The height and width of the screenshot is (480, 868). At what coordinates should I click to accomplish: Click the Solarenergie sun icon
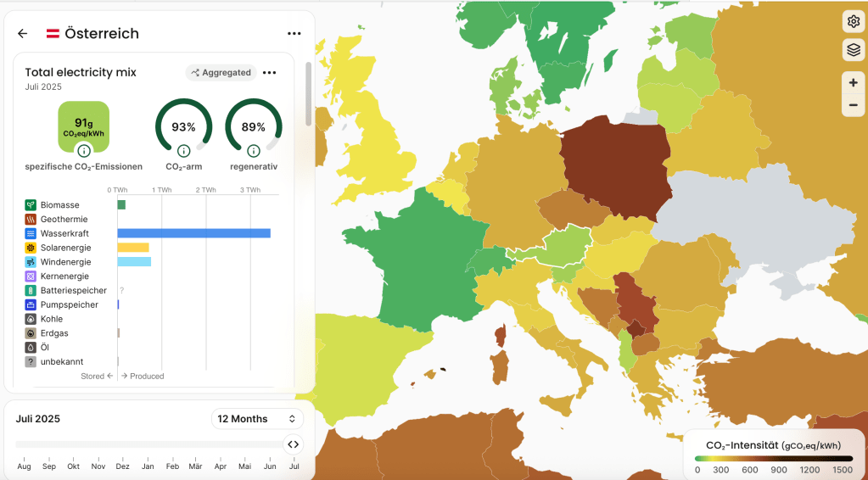31,248
